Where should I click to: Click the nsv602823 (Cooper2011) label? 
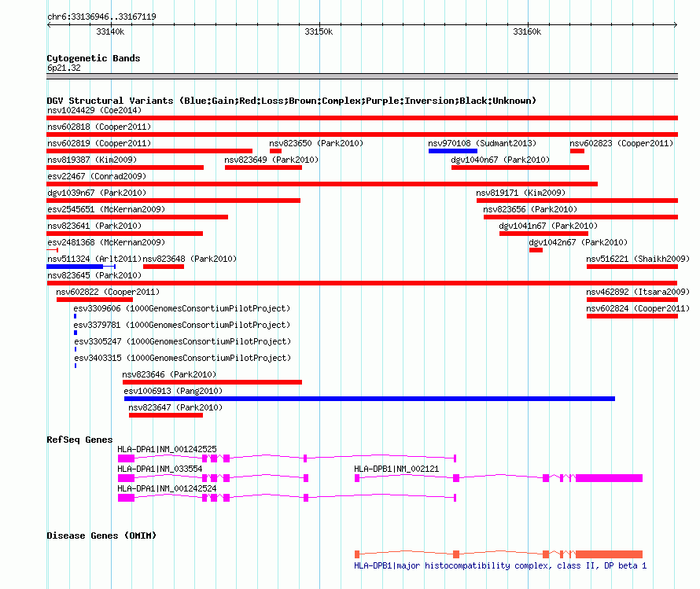point(621,143)
